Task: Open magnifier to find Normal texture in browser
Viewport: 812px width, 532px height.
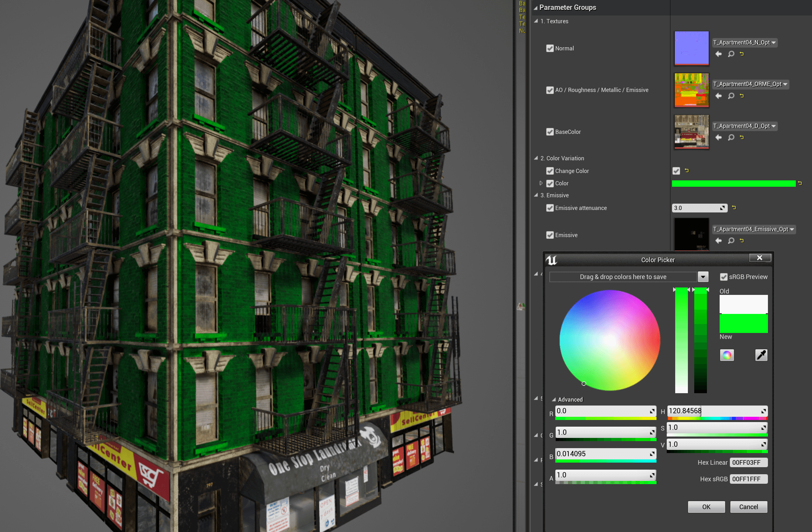Action: pos(731,54)
